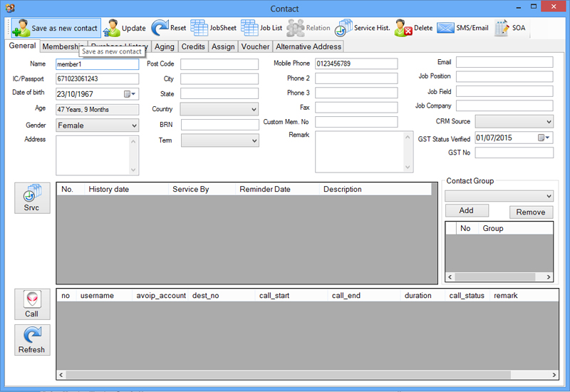The image size is (570, 392).
Task: Click the Reminder Date column header
Action: (x=277, y=189)
